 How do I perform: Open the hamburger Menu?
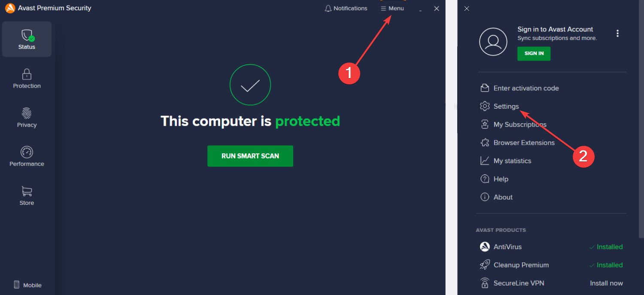pyautogui.click(x=392, y=8)
